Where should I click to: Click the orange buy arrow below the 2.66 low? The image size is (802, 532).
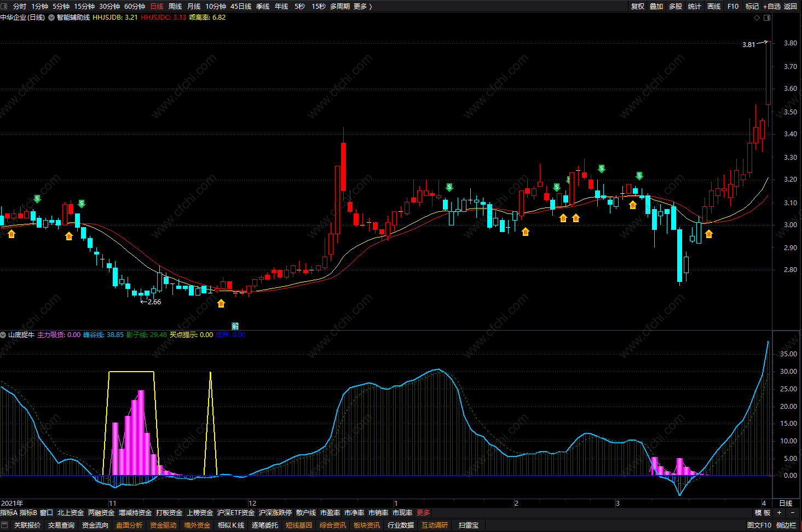pyautogui.click(x=221, y=303)
